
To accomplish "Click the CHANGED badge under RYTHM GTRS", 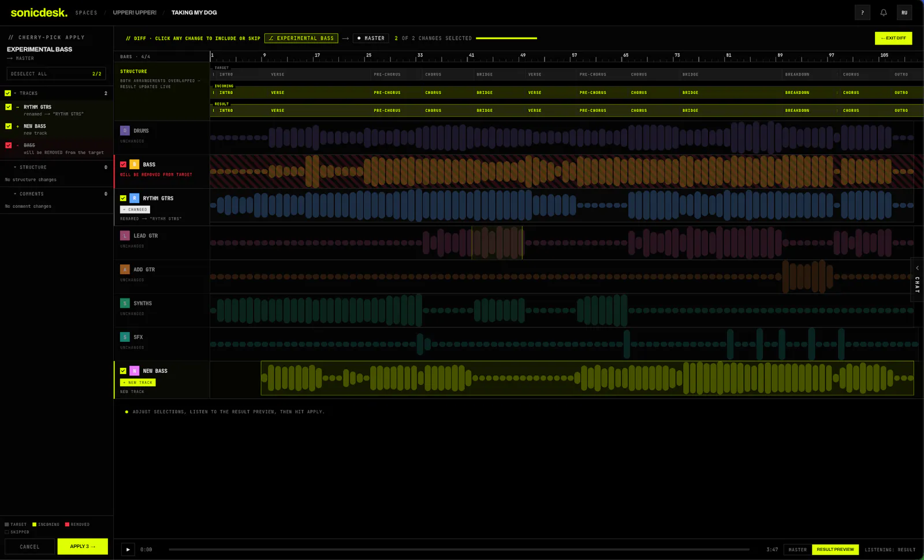I will 135,210.
